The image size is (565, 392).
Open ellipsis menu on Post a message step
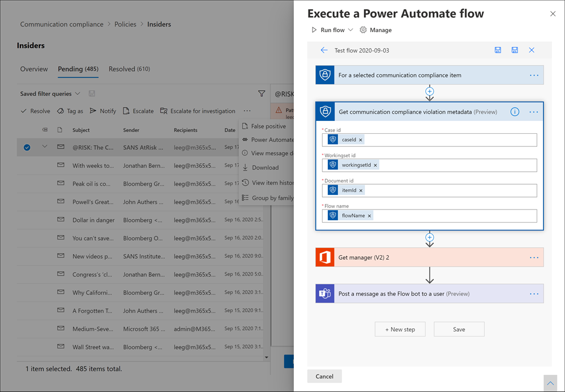point(534,294)
